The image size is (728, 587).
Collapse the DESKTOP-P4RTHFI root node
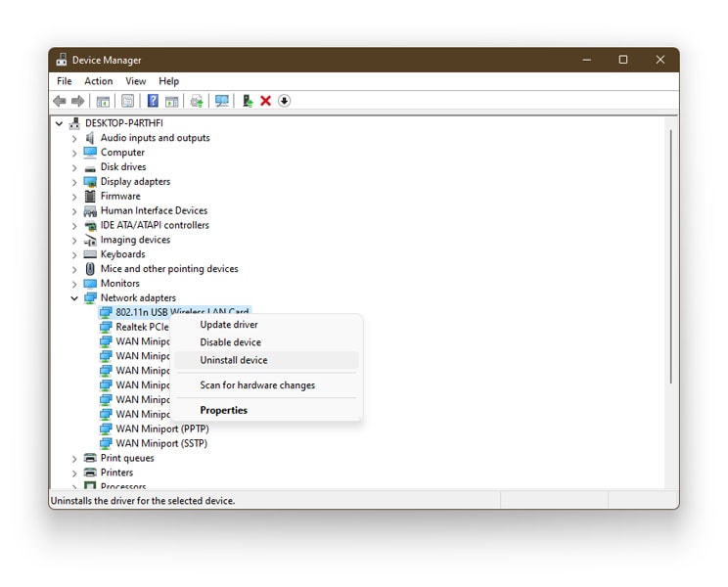(x=59, y=123)
